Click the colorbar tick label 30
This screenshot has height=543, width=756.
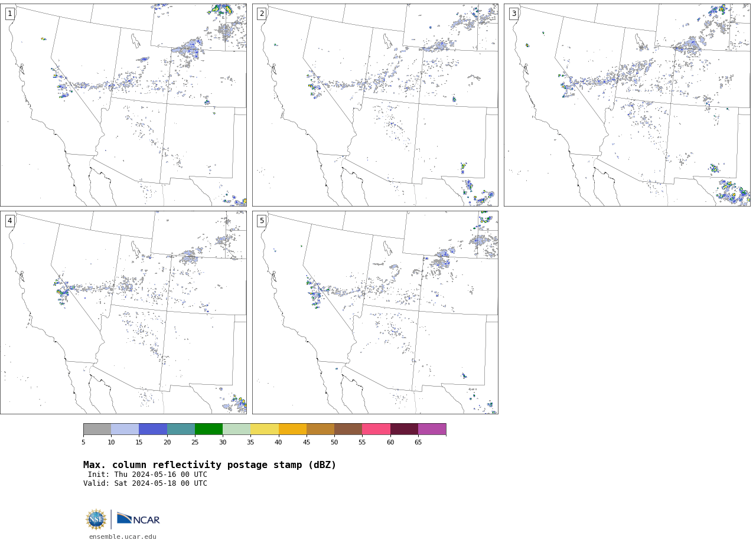[223, 442]
